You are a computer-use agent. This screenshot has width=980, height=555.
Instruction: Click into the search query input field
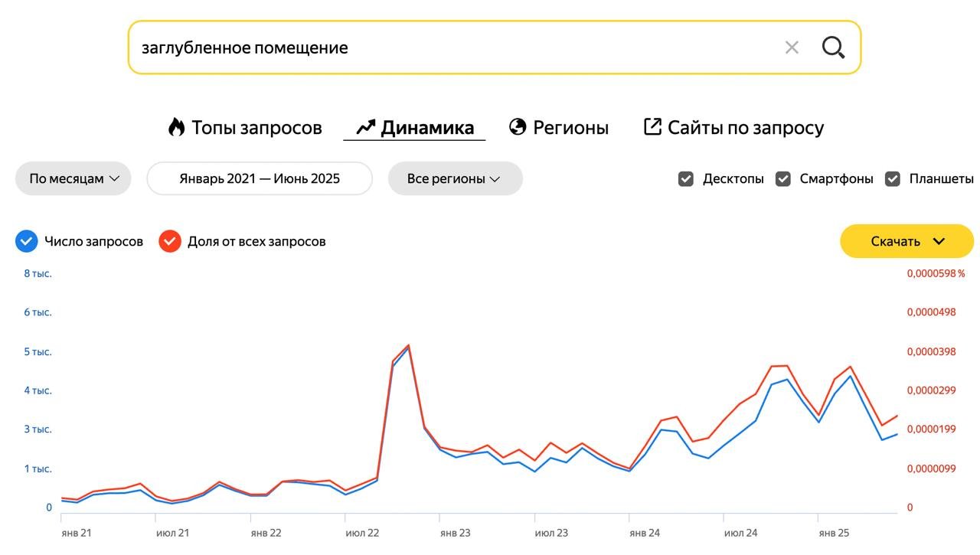tap(452, 47)
